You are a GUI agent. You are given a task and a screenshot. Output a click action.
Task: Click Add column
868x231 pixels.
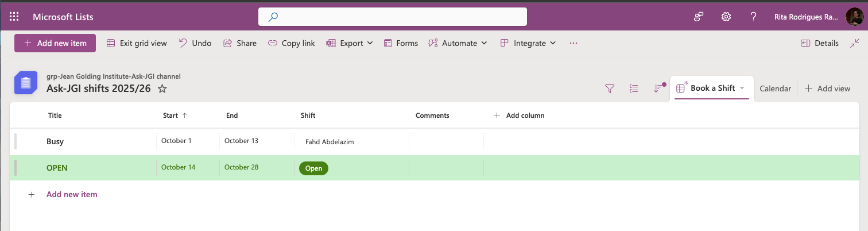coord(519,115)
